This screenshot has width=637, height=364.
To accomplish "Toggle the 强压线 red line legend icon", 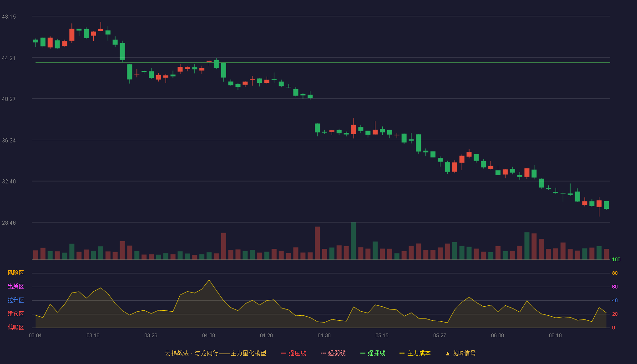I will [x=284, y=353].
